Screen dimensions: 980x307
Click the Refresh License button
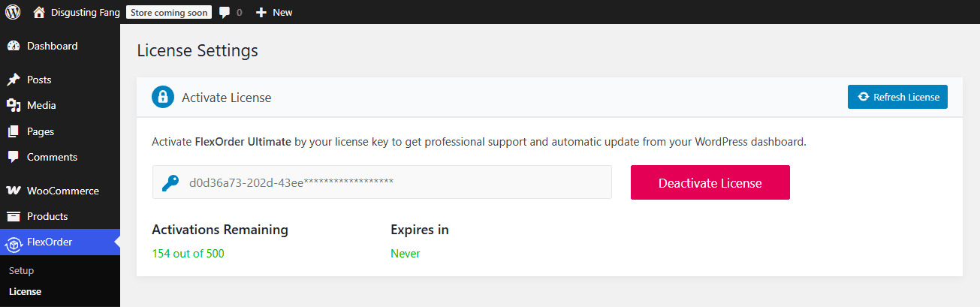coord(897,97)
